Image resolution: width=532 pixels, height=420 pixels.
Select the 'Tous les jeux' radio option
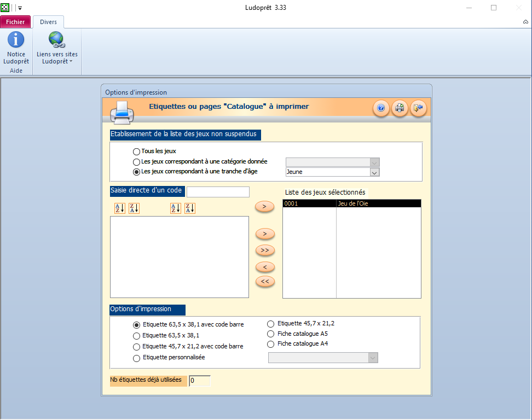(136, 151)
